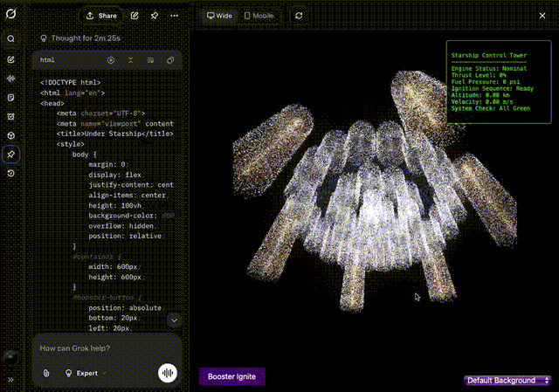Pin this conversation from the top bar
Viewport: 559px width, 392px height.
(x=155, y=16)
